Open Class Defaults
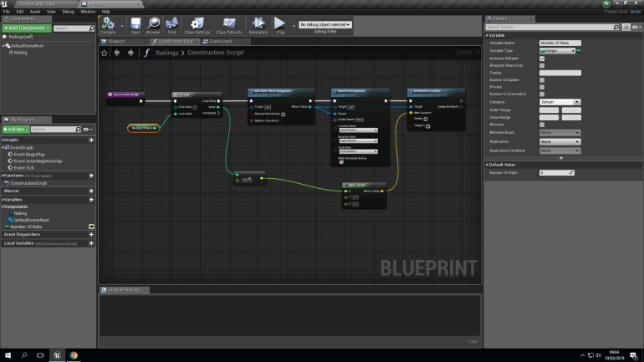 [229, 25]
